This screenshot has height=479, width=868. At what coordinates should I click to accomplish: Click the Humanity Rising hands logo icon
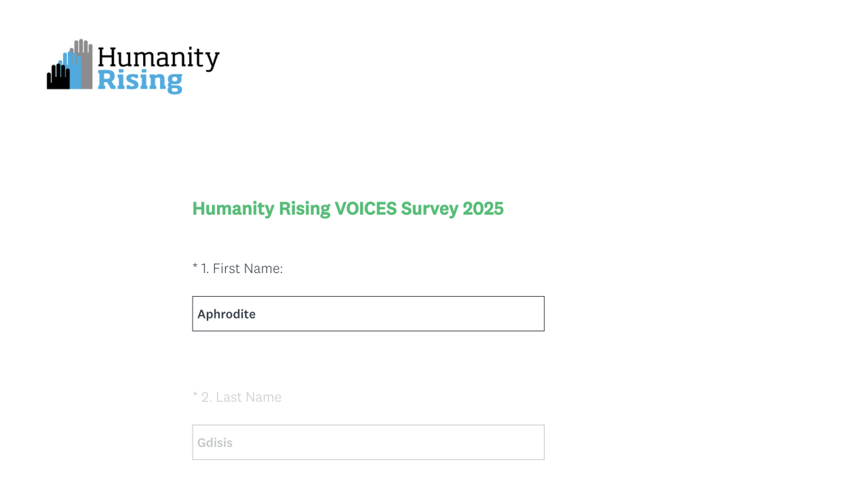70,66
